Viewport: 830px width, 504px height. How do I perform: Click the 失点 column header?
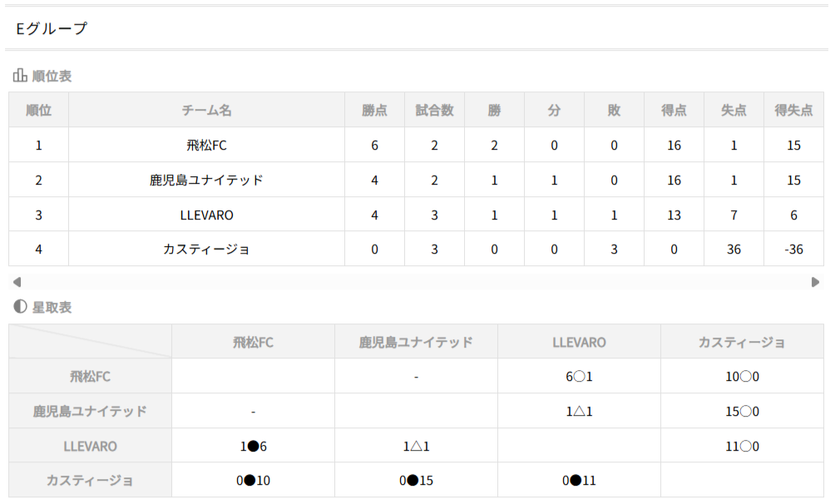coord(734,110)
